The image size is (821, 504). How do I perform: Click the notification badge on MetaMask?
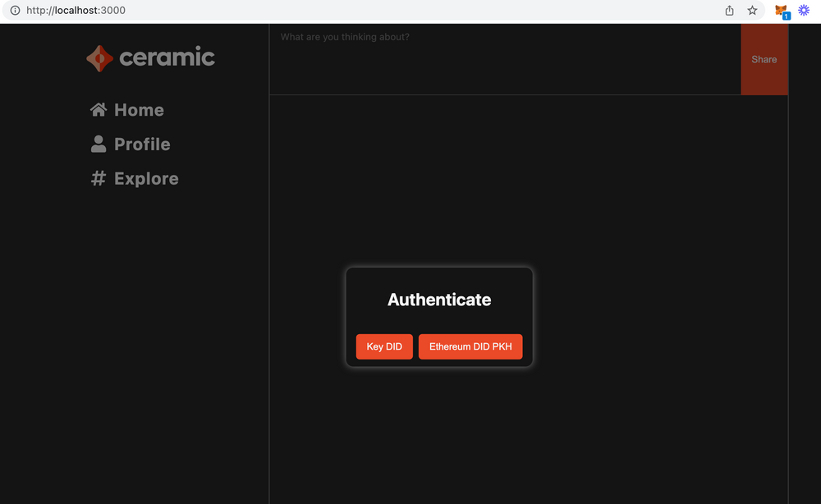pos(787,16)
